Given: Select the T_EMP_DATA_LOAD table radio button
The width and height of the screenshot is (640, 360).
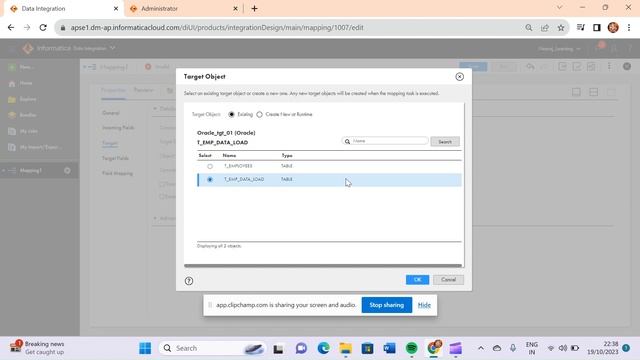Looking at the screenshot, I should (210, 179).
